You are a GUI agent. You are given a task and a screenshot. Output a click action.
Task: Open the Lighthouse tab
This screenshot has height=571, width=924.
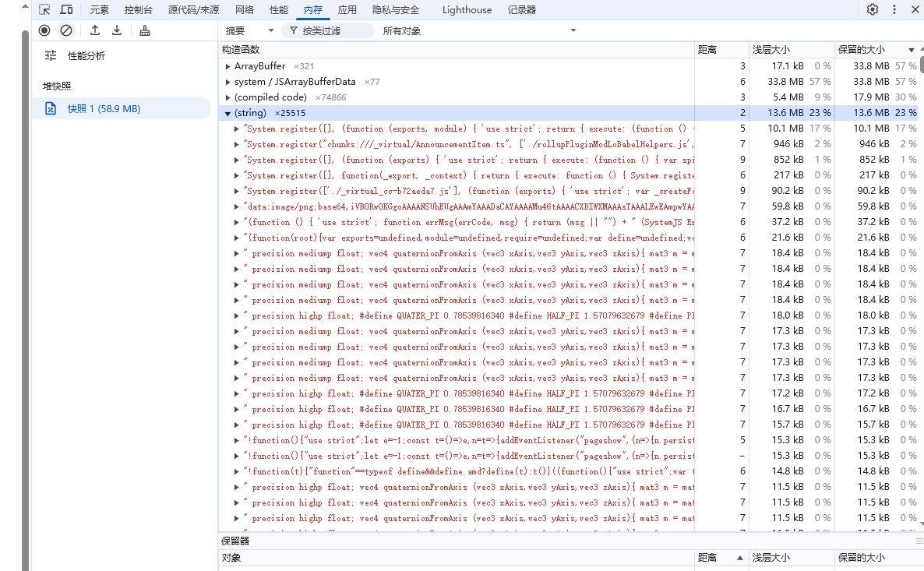pyautogui.click(x=467, y=10)
